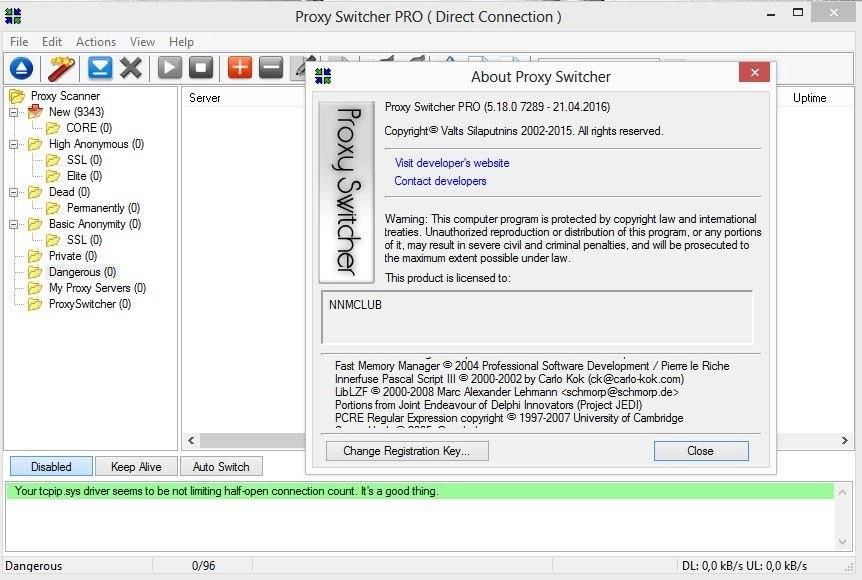Select Dangerous (0) tree item

coord(82,272)
